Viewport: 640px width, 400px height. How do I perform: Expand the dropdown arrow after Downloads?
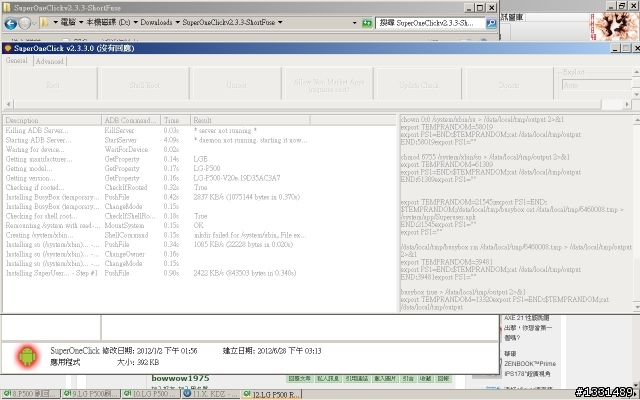178,22
